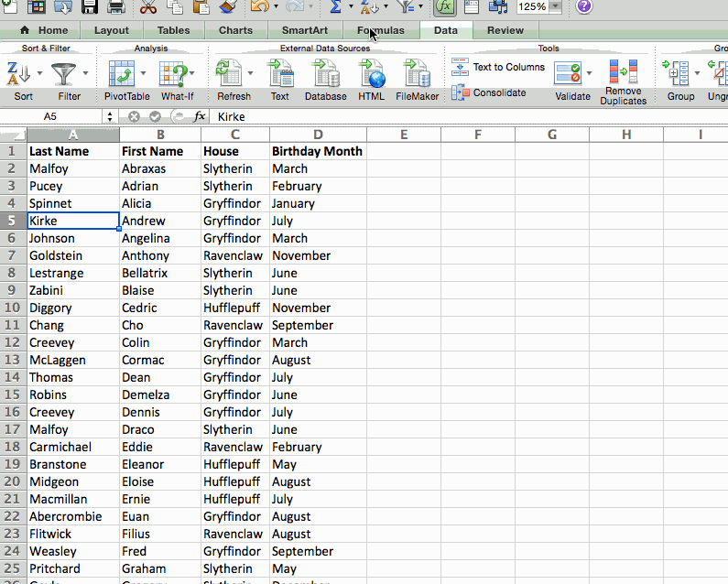Click the Open workbook icon
This screenshot has width=728, height=584.
[62, 6]
